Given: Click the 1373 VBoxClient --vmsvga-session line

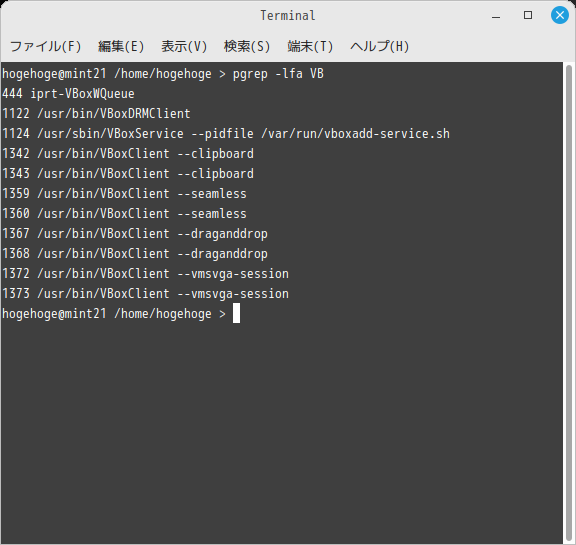Looking at the screenshot, I should tap(145, 294).
